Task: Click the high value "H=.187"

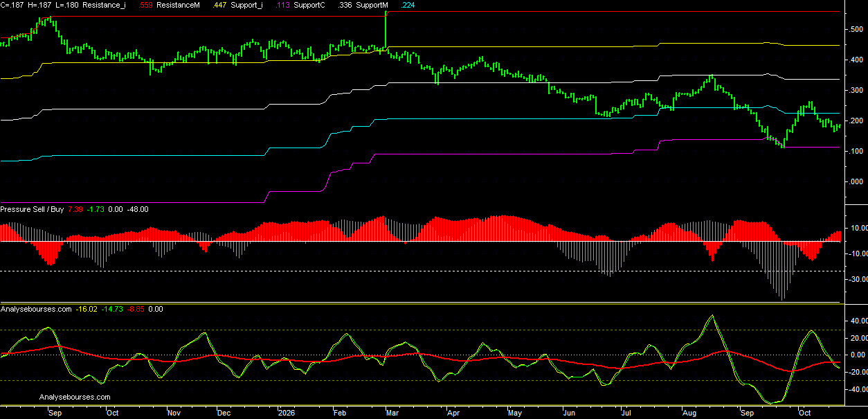Action: click(40, 5)
